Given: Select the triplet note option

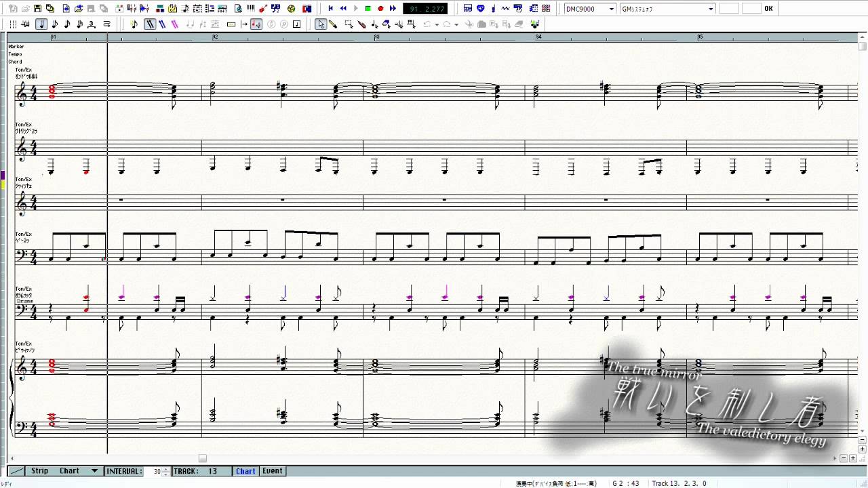Looking at the screenshot, I should 92,24.
